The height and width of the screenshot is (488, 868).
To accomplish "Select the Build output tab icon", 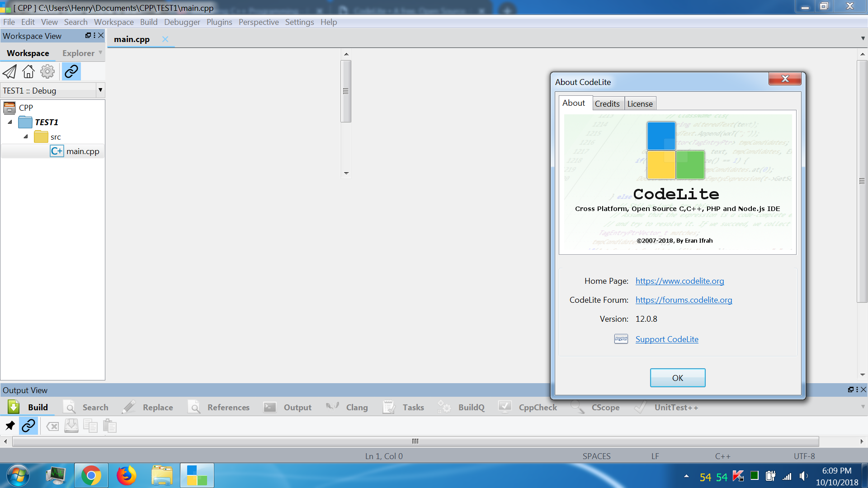I will tap(13, 407).
